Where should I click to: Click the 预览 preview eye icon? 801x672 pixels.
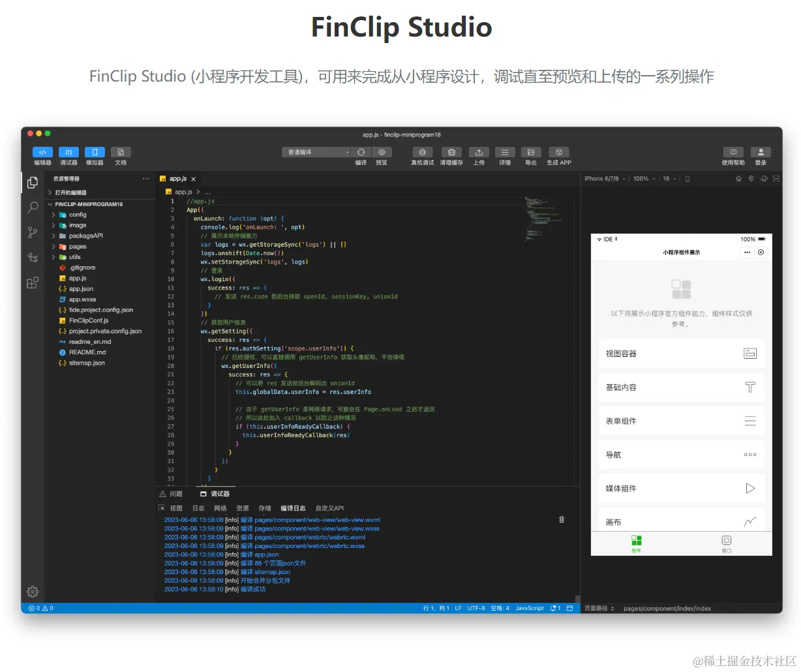tap(382, 152)
